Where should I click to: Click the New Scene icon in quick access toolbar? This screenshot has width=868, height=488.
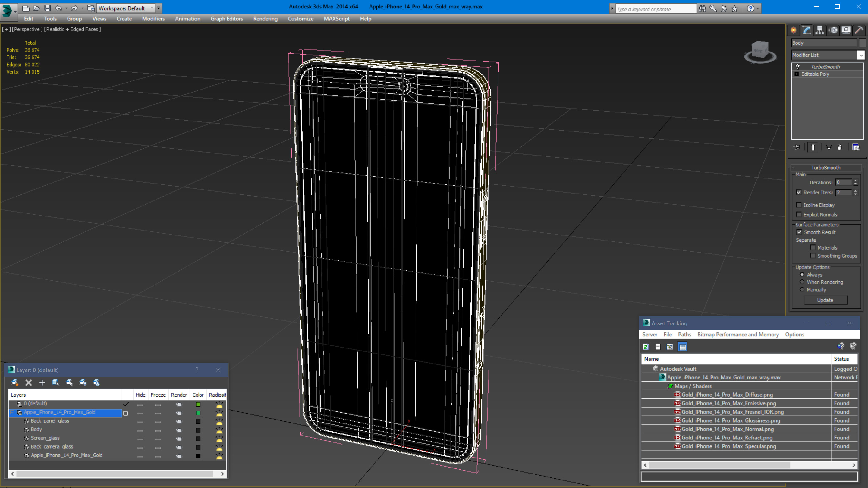point(26,8)
